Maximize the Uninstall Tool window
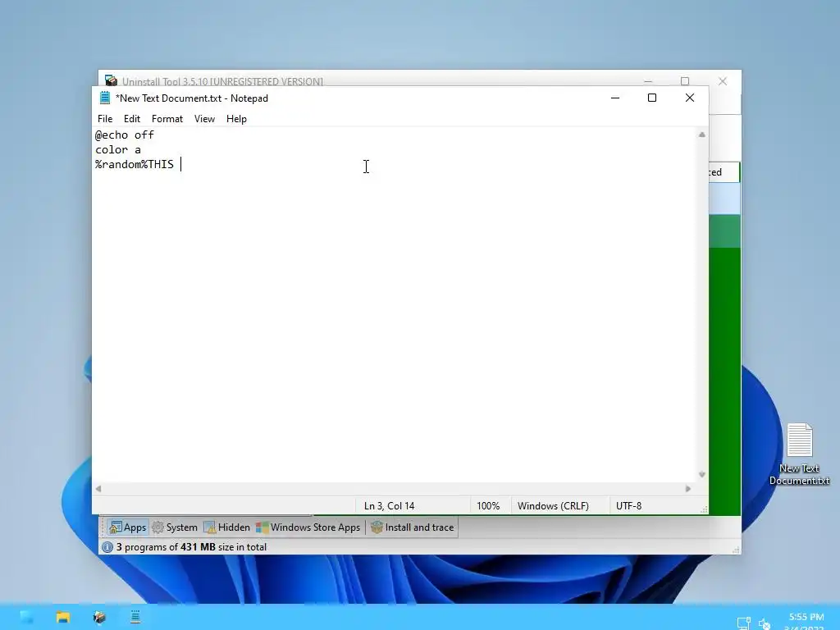 [x=685, y=81]
